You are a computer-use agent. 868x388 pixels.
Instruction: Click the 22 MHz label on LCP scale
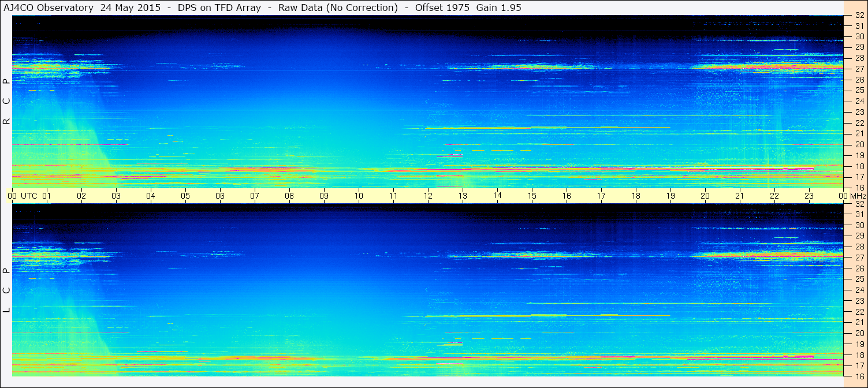tap(859, 312)
